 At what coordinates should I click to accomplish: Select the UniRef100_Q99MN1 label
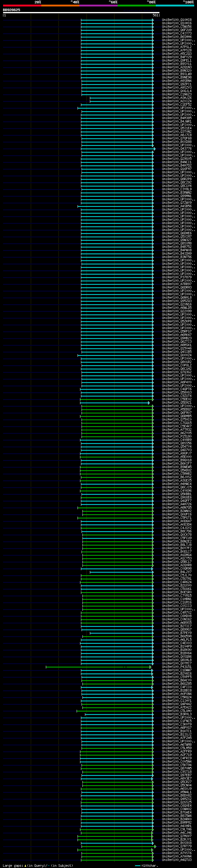click(177, 196)
